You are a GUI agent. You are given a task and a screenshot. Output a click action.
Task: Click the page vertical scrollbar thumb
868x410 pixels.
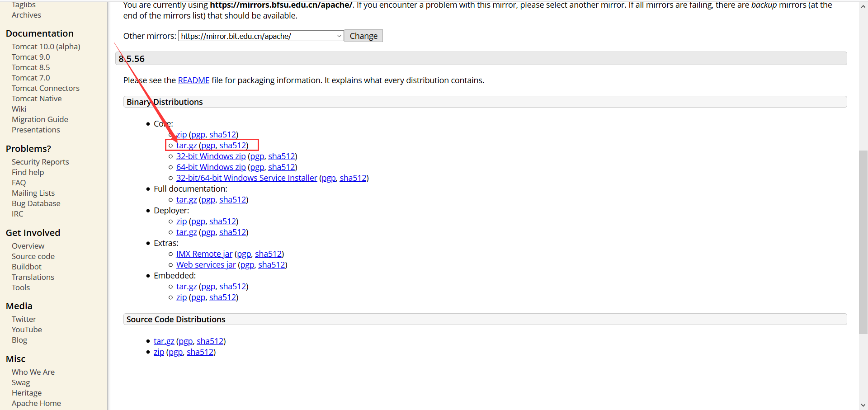coord(863,242)
